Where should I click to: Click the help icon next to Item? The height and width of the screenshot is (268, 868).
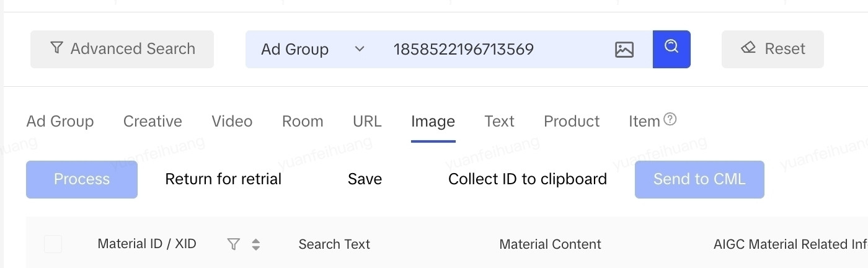[670, 119]
